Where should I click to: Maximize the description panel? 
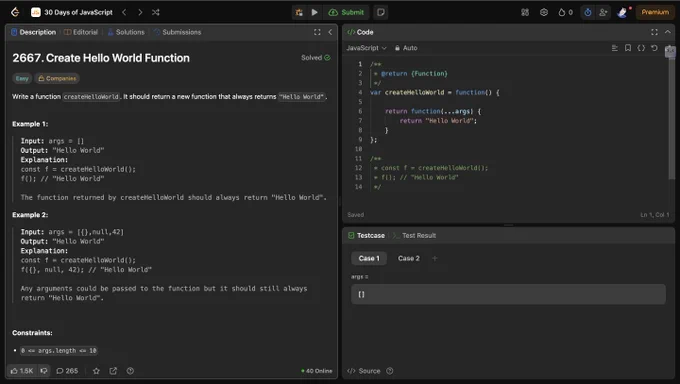click(x=317, y=32)
